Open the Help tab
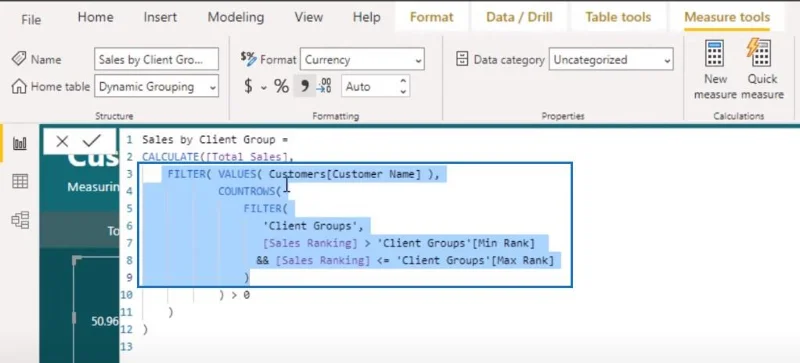The width and height of the screenshot is (800, 363). coord(366,17)
